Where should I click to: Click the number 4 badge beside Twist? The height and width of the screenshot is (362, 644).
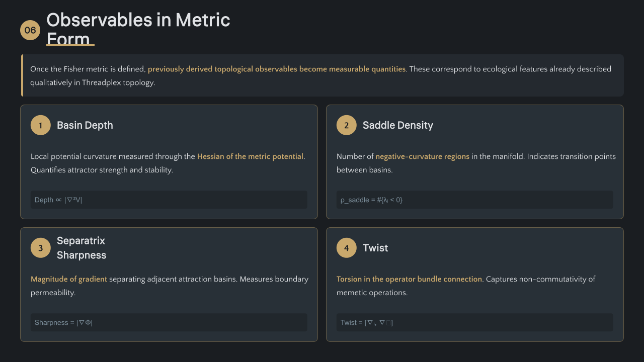click(x=346, y=248)
